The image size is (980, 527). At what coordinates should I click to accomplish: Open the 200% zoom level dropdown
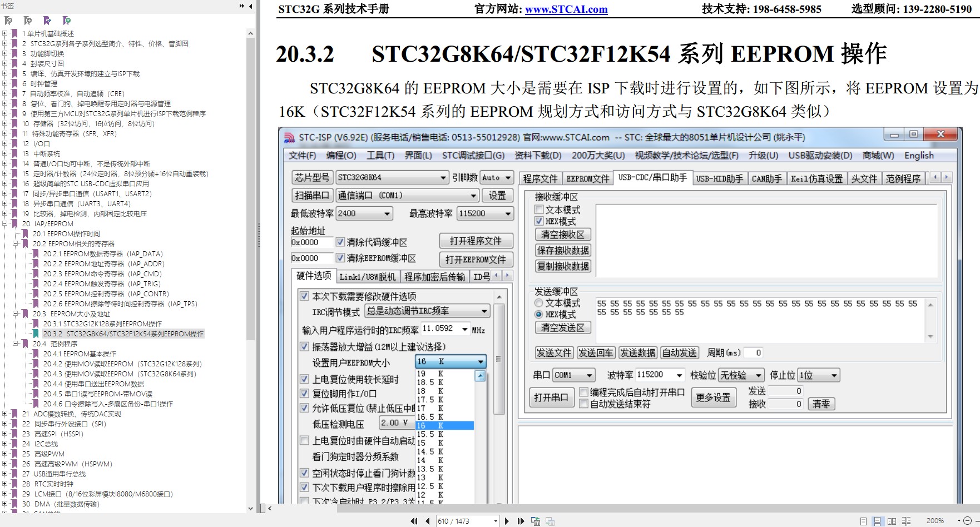click(x=959, y=521)
